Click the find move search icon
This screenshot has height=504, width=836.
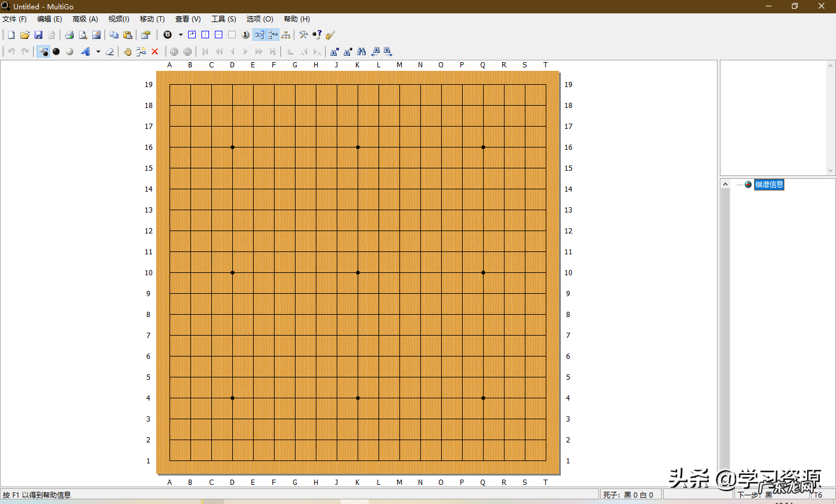361,52
